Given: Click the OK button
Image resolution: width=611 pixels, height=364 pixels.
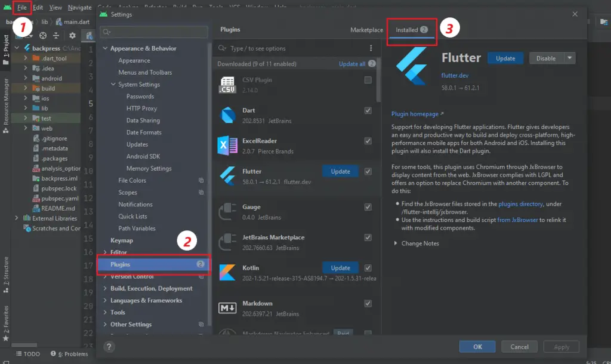Looking at the screenshot, I should click(x=477, y=347).
